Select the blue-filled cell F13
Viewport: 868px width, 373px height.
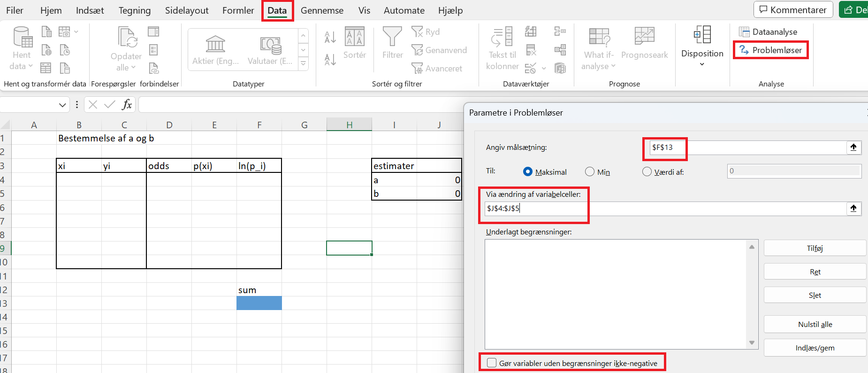pos(259,303)
